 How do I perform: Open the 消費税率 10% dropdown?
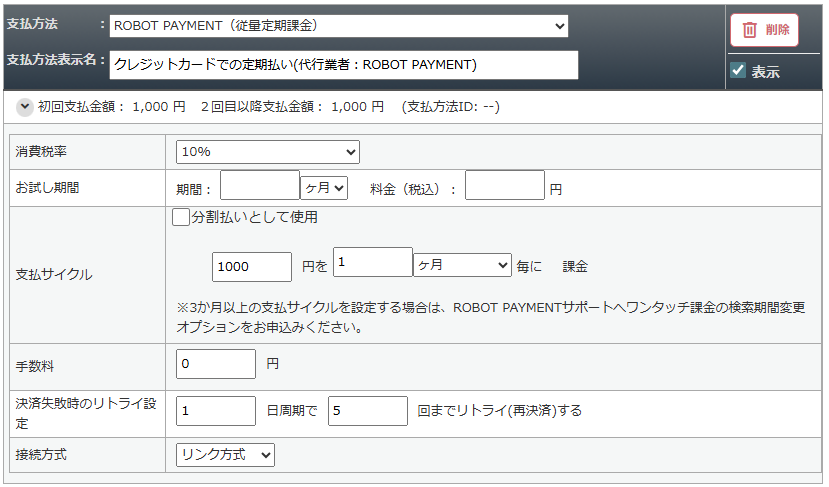pyautogui.click(x=267, y=151)
